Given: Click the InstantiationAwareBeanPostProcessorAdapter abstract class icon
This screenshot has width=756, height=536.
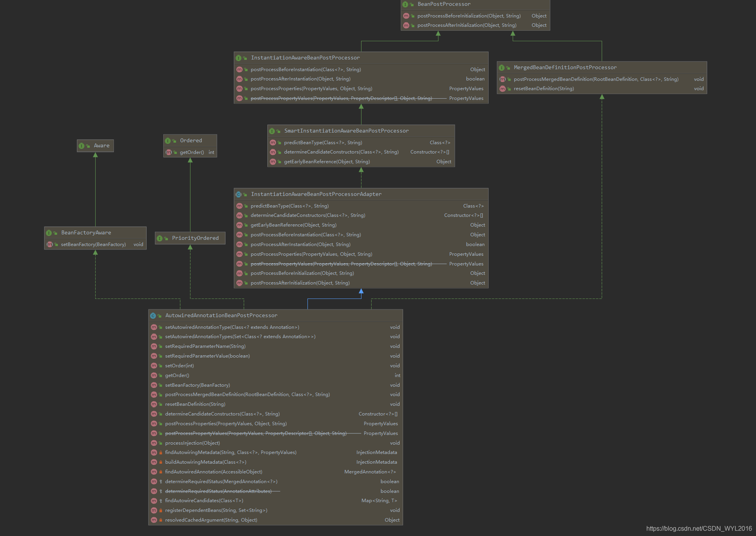Looking at the screenshot, I should [239, 194].
